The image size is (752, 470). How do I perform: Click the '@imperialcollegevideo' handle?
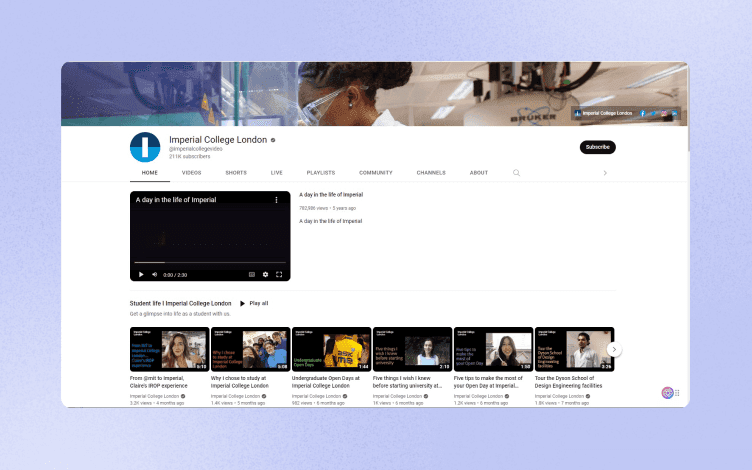pyautogui.click(x=196, y=149)
